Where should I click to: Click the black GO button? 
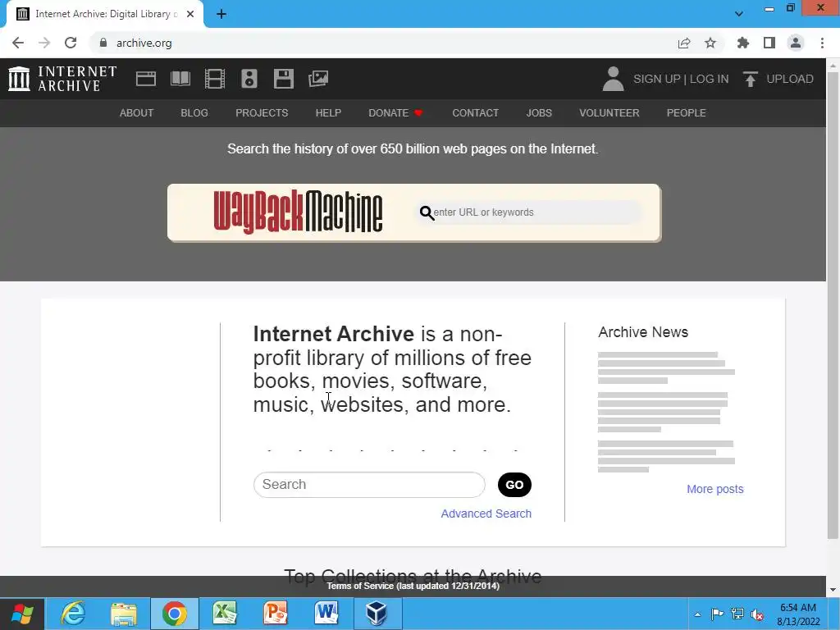click(514, 485)
